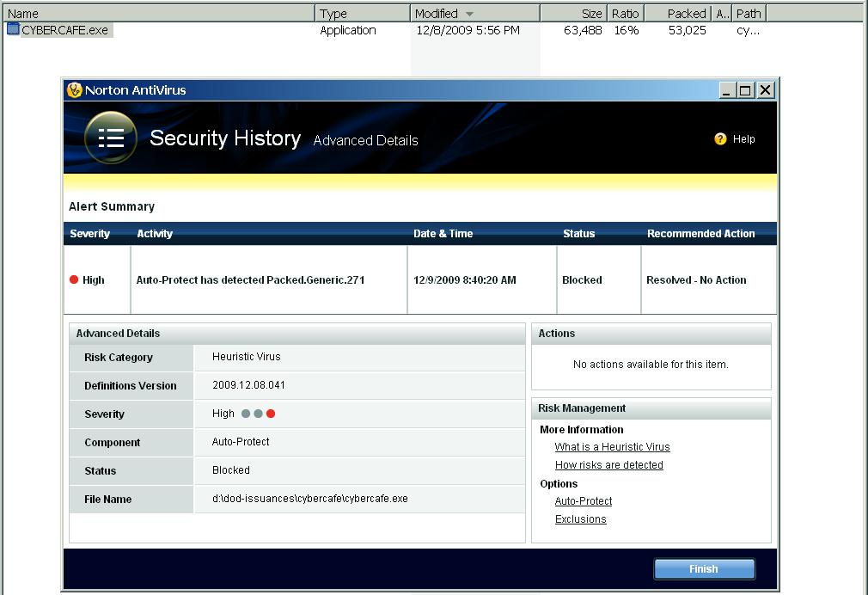The image size is (868, 595).
Task: Open the Exclusions options link
Action: 580,519
